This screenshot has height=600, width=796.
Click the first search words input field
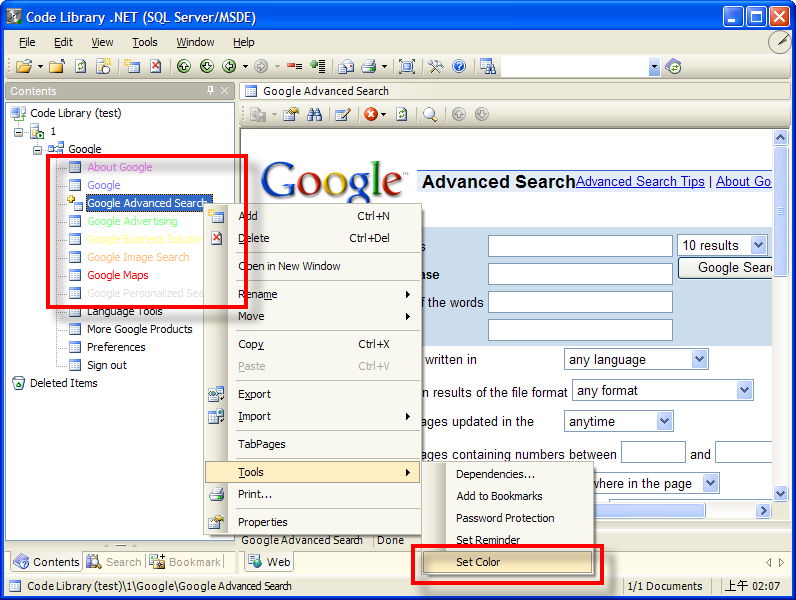tap(580, 246)
